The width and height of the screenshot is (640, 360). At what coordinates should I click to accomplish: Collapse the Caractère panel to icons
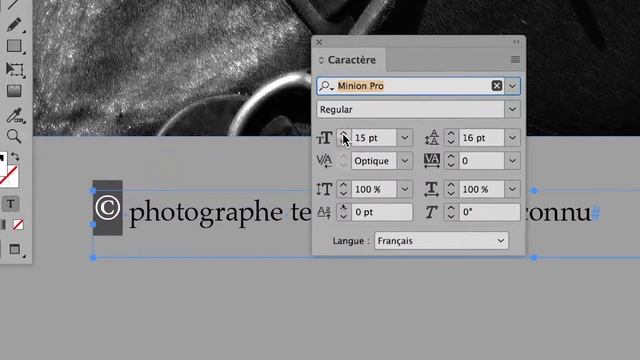click(516, 42)
